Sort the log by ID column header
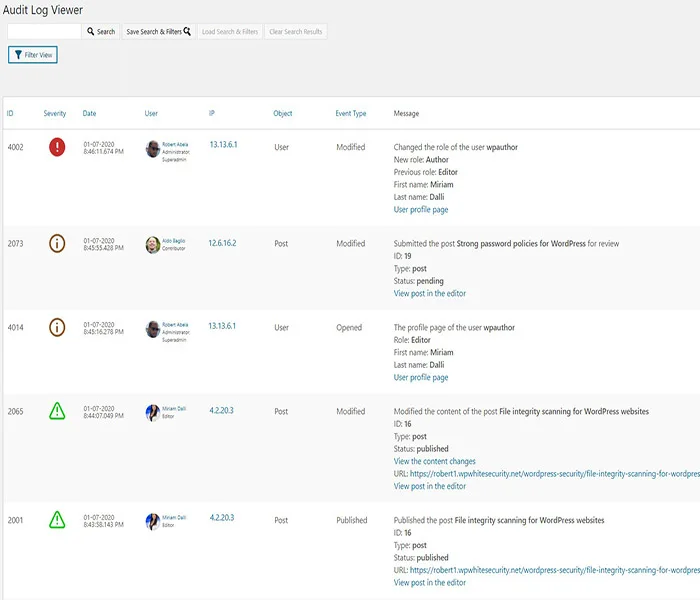The width and height of the screenshot is (700, 600). 11,114
